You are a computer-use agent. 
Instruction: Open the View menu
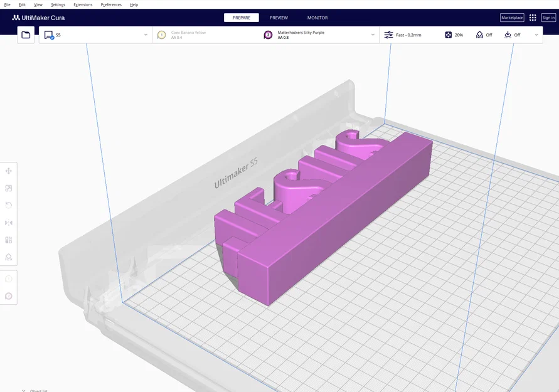[38, 4]
